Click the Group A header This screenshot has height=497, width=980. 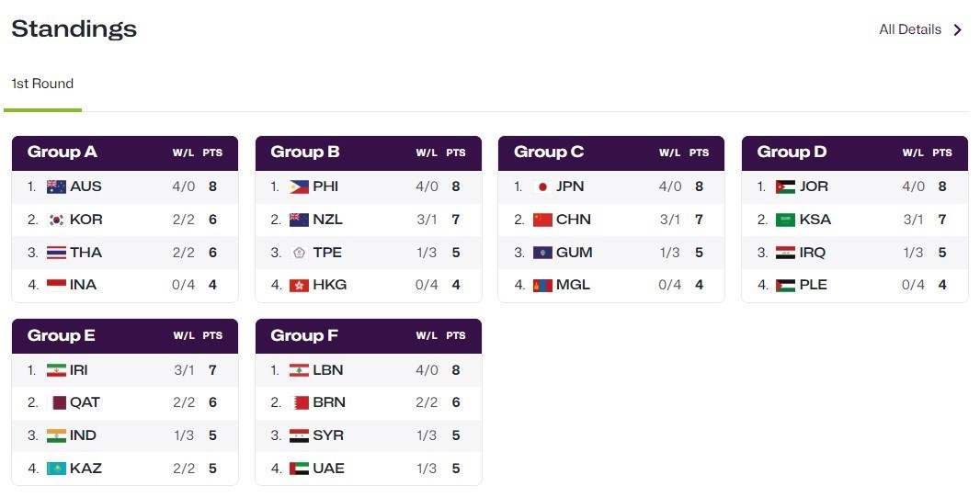point(63,152)
